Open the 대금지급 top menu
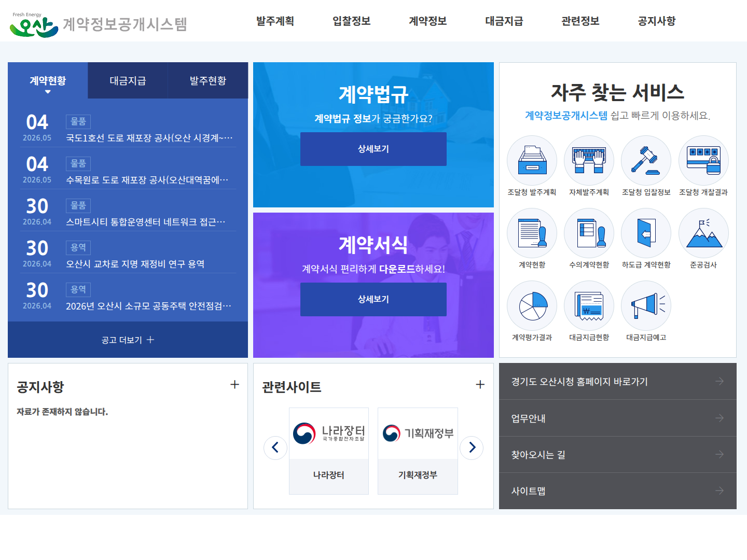The width and height of the screenshot is (747, 560). (x=504, y=21)
